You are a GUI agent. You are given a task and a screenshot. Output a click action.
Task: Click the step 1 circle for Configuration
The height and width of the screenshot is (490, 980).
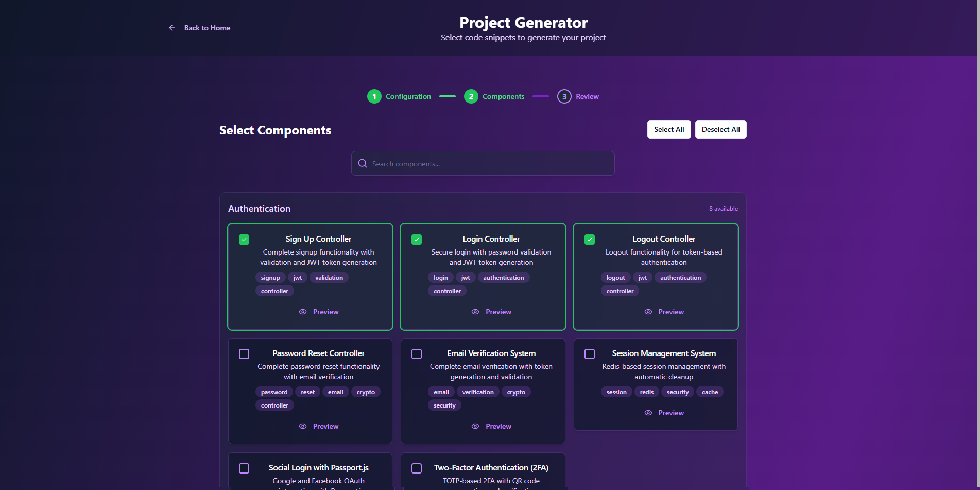pos(374,96)
